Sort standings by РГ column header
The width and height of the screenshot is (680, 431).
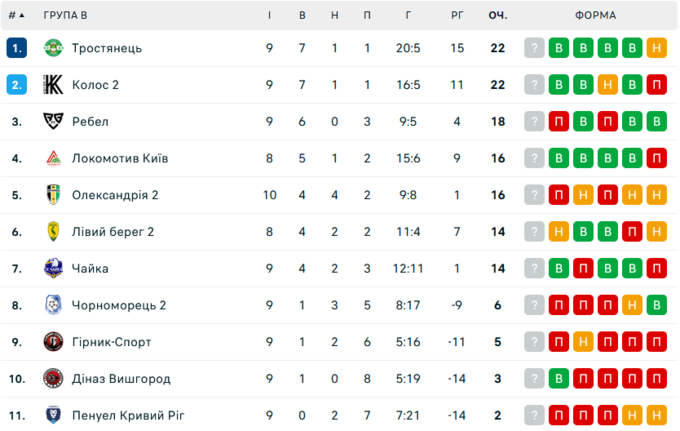tap(457, 16)
